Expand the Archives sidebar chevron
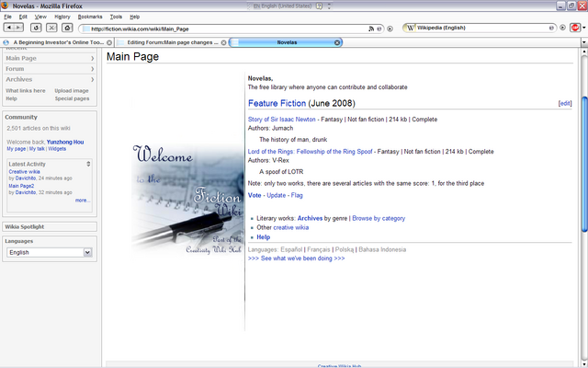The width and height of the screenshot is (588, 368). point(92,79)
